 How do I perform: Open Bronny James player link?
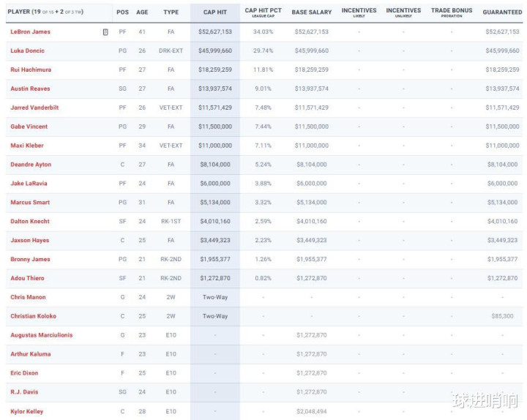click(29, 259)
